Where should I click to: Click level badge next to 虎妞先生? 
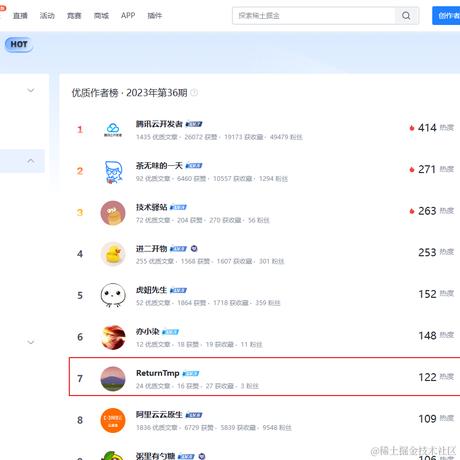tap(178, 290)
